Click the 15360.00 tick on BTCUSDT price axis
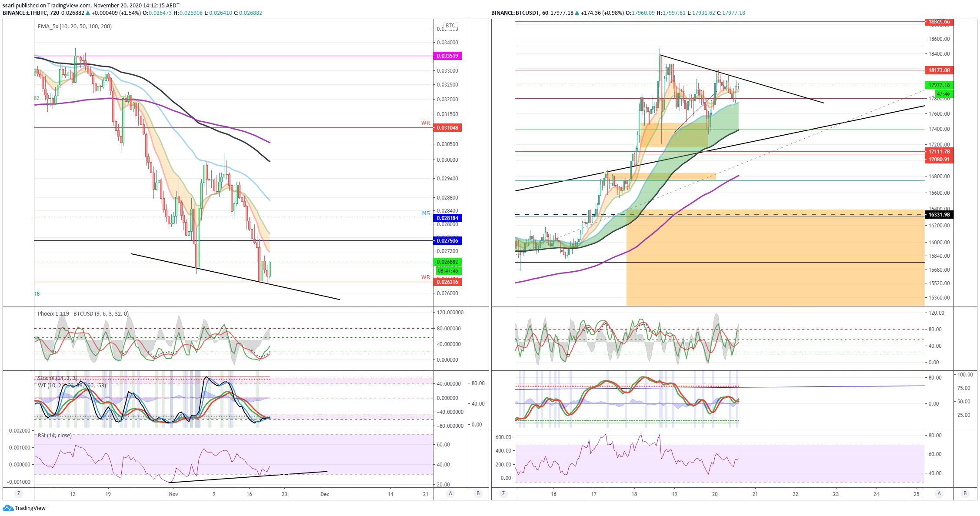The image size is (980, 516). point(940,298)
